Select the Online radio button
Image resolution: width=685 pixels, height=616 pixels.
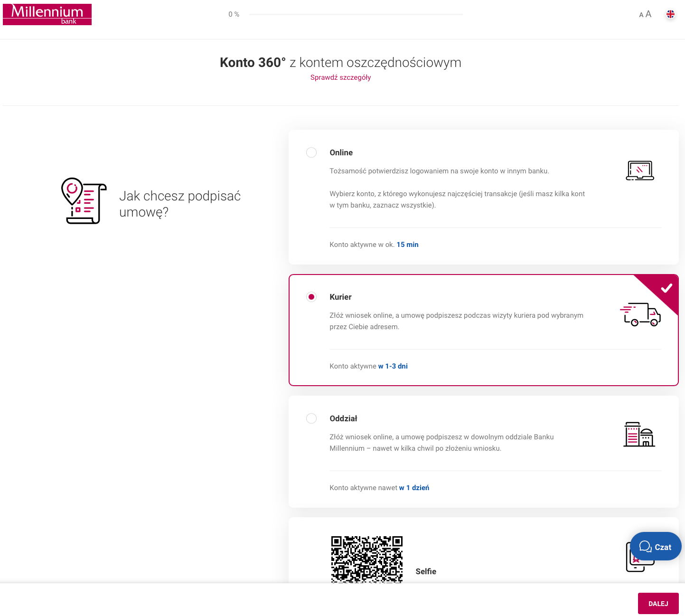click(311, 152)
